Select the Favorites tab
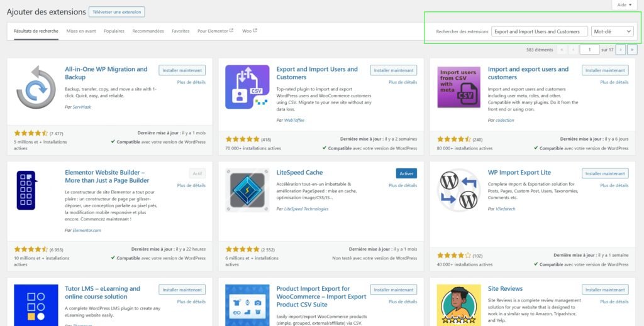644x326 pixels. coord(180,31)
